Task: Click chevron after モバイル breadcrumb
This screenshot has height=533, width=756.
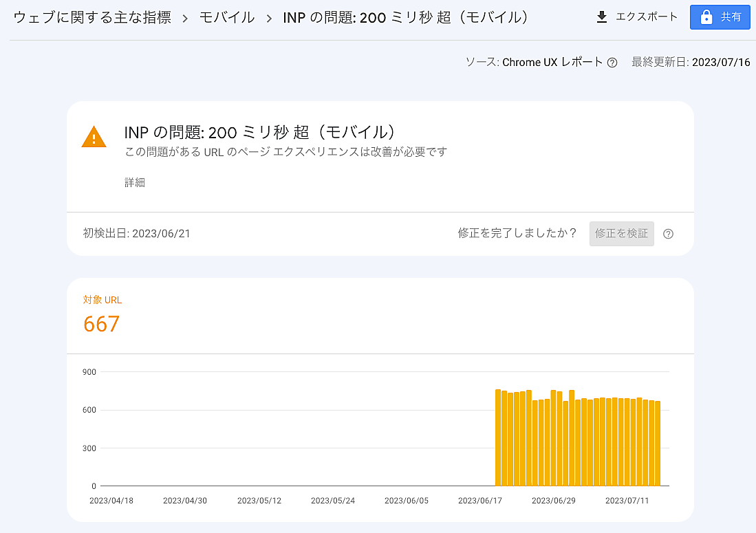Action: tap(269, 18)
